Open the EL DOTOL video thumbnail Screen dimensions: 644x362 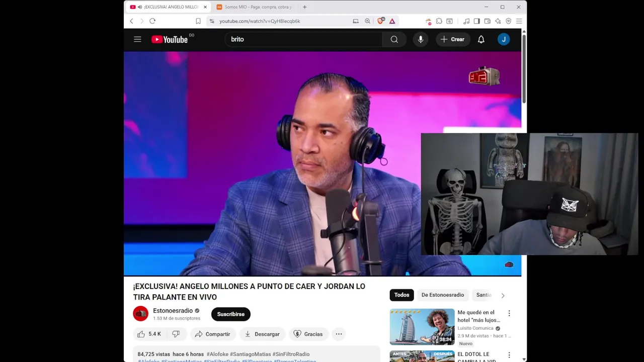[422, 356]
